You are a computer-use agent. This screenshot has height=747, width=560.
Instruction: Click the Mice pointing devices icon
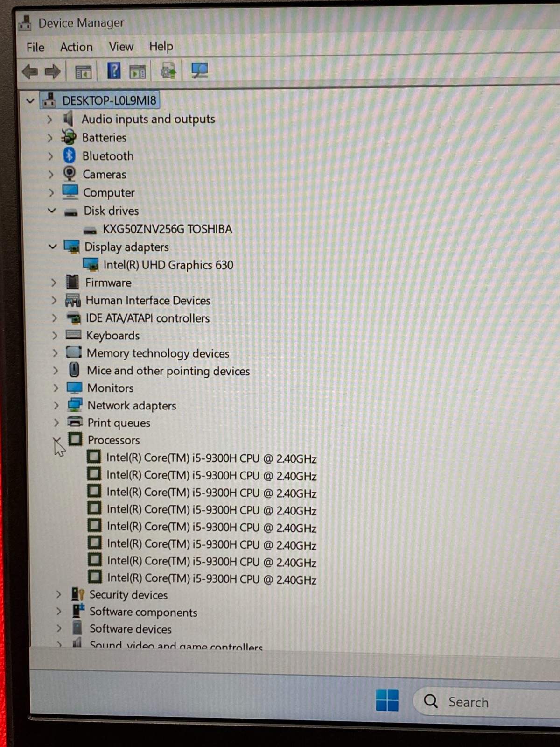[74, 370]
